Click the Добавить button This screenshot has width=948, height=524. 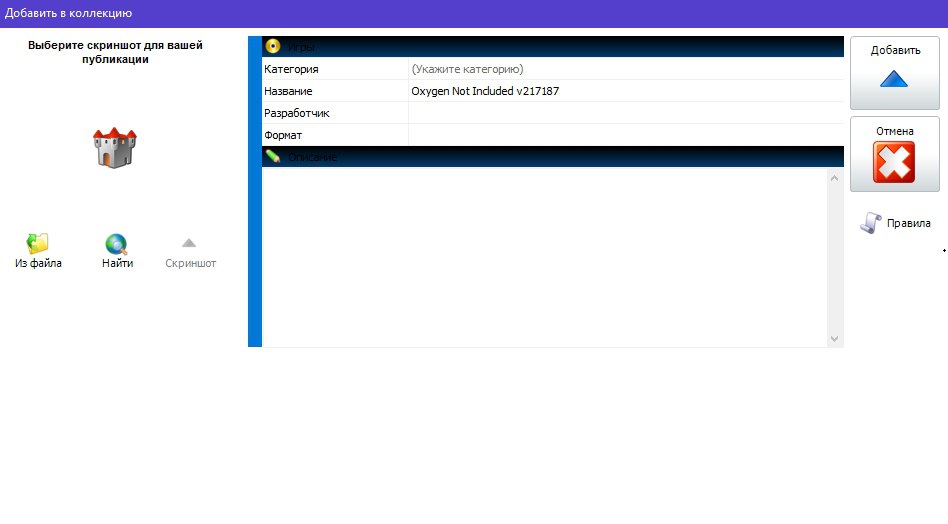pyautogui.click(x=895, y=73)
